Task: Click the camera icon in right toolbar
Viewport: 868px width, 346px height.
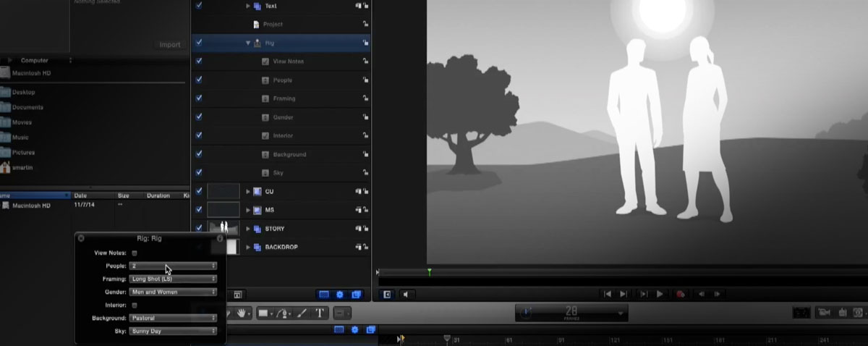Action: 824,313
